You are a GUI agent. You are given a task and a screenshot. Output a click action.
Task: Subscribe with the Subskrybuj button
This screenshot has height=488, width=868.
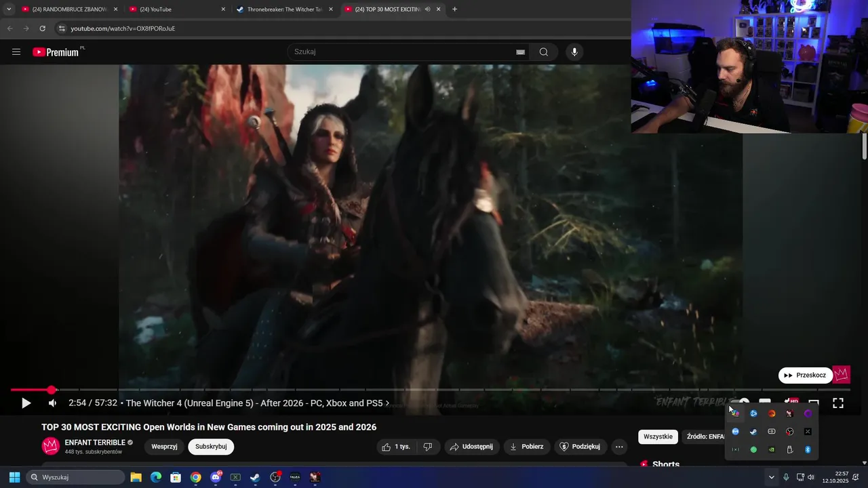coord(211,447)
